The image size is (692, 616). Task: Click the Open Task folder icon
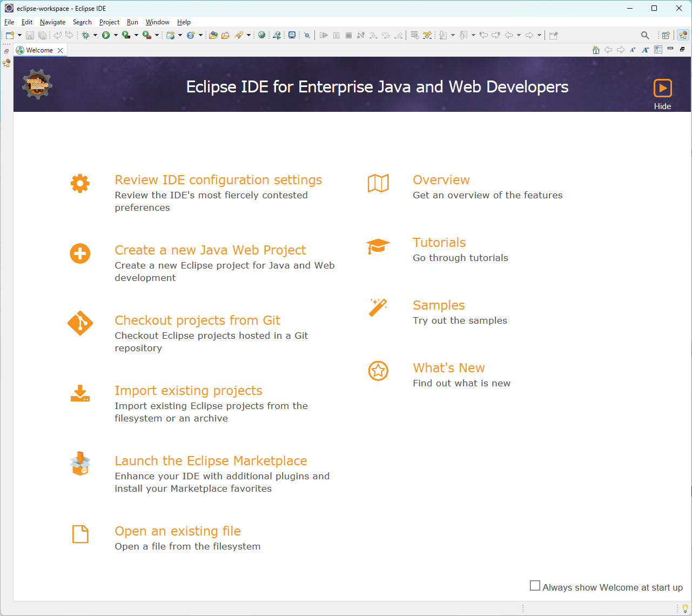tap(225, 35)
